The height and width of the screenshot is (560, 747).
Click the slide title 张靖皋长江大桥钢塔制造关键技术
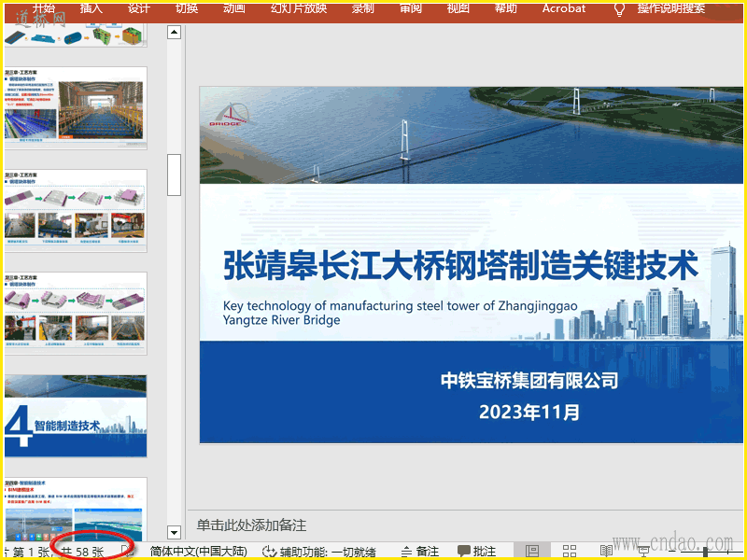point(460,265)
